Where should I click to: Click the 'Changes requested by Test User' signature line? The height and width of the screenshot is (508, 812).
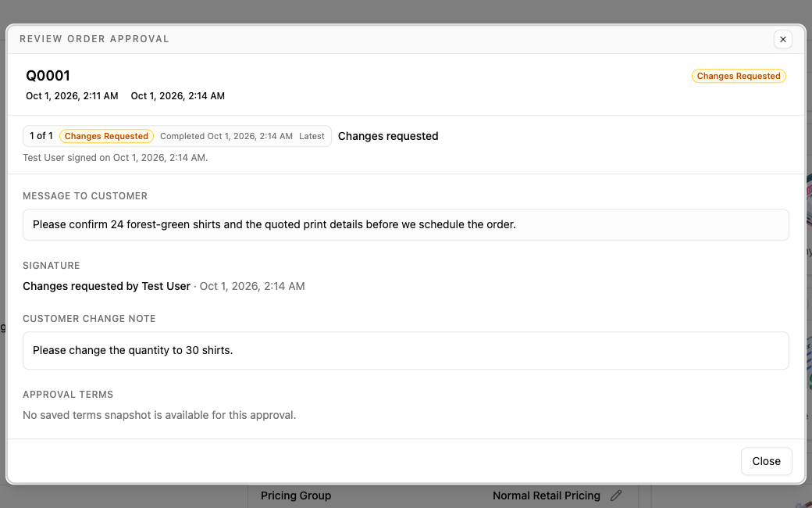coord(164,286)
